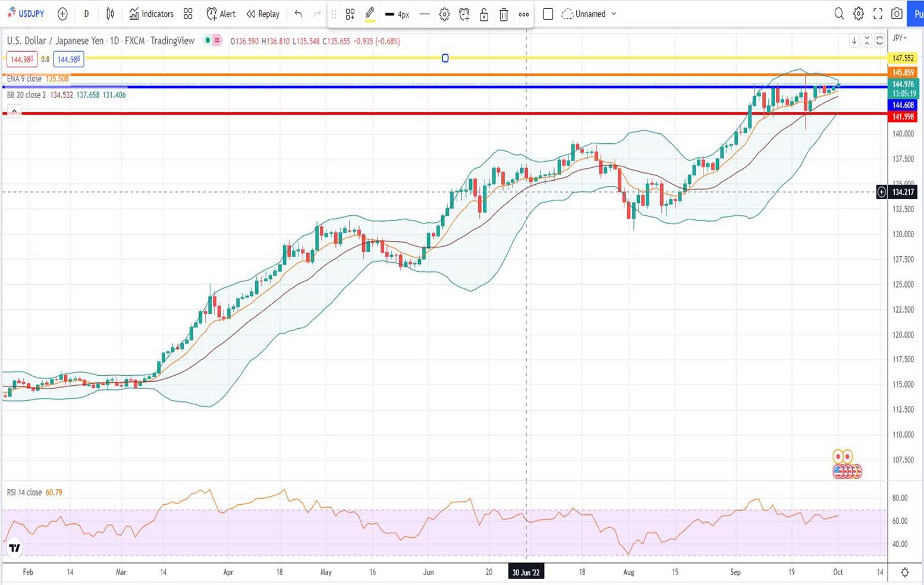Click the undo arrow
The width and height of the screenshot is (924, 585).
tap(298, 14)
